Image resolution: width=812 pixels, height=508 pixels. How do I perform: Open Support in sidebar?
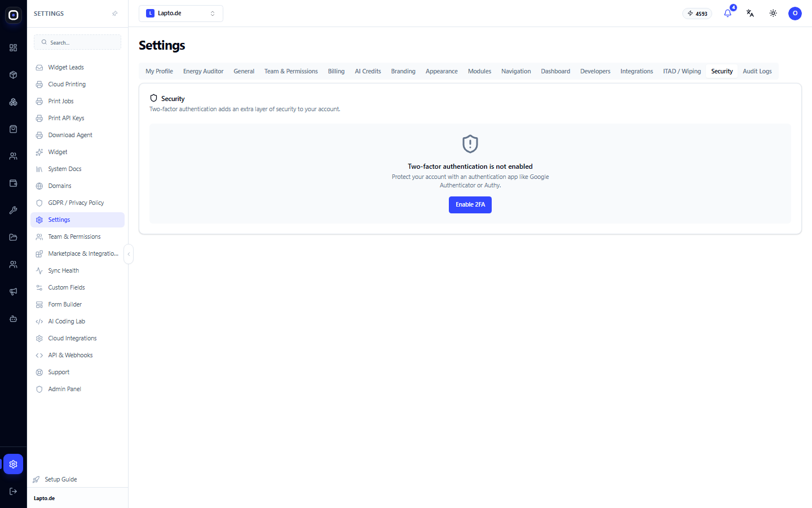click(77, 372)
